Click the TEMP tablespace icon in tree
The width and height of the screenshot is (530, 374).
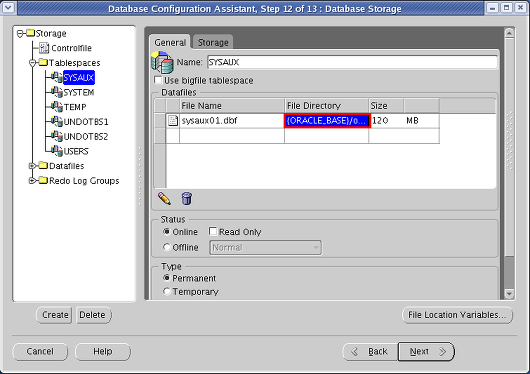[56, 107]
